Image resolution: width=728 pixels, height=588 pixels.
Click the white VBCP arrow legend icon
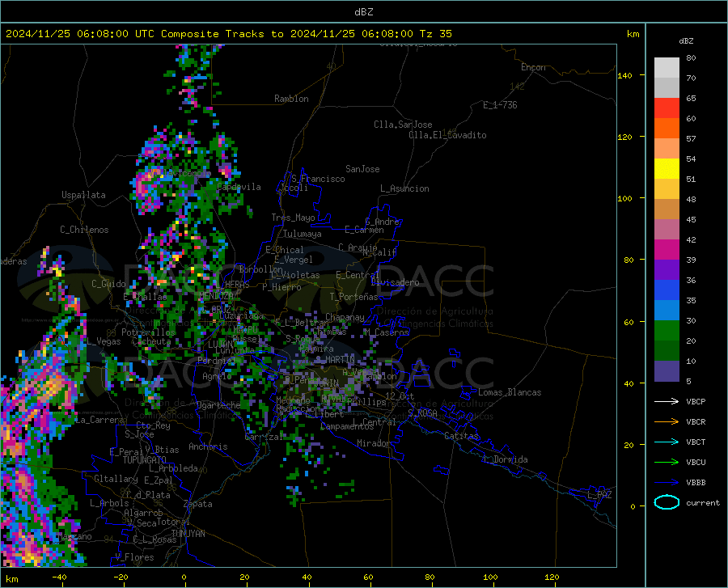click(667, 401)
